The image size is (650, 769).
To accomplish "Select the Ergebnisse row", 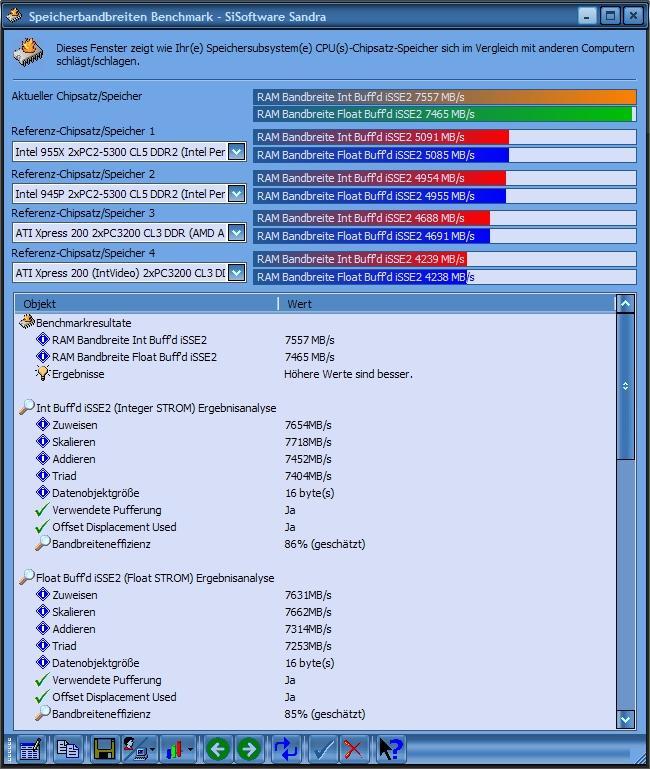I will [315, 374].
